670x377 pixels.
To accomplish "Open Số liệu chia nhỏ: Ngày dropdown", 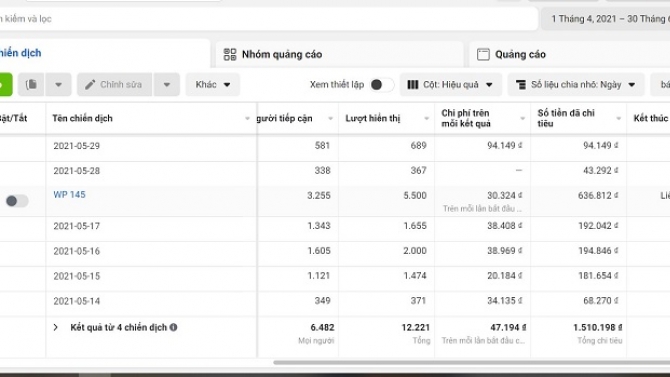I will pyautogui.click(x=576, y=85).
